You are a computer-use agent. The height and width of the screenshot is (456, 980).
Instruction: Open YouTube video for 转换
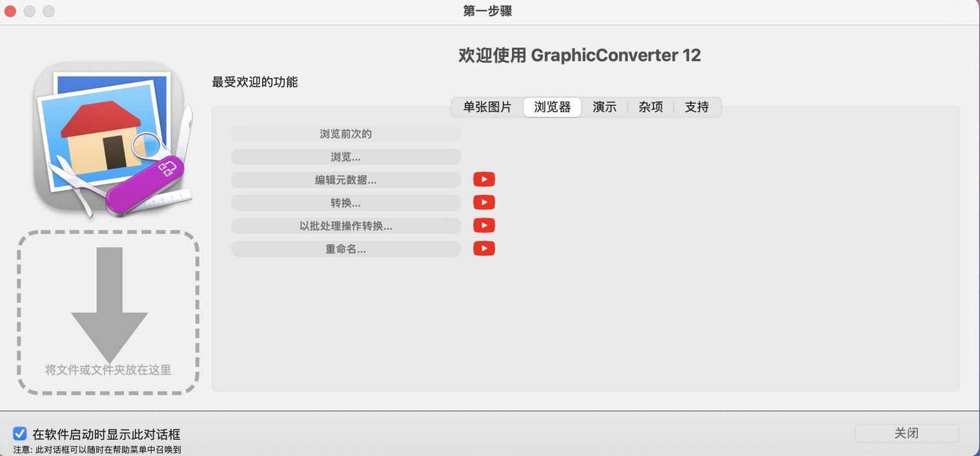484,203
